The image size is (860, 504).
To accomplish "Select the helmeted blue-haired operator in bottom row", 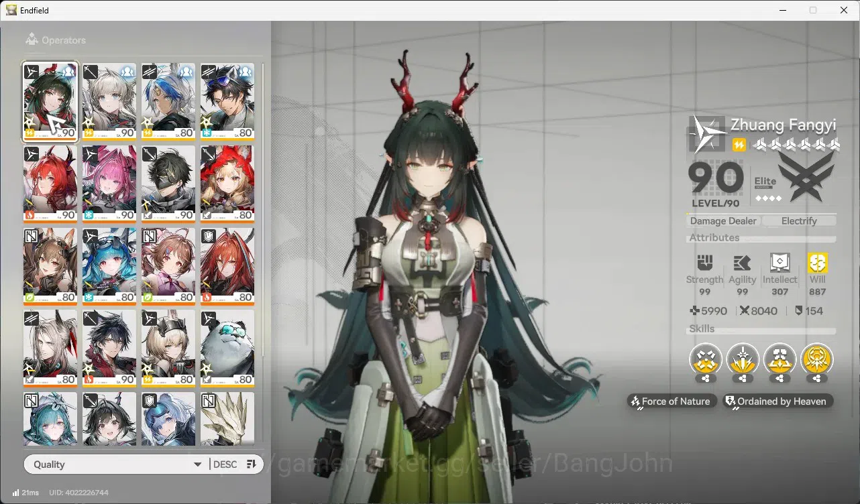I will (168, 419).
